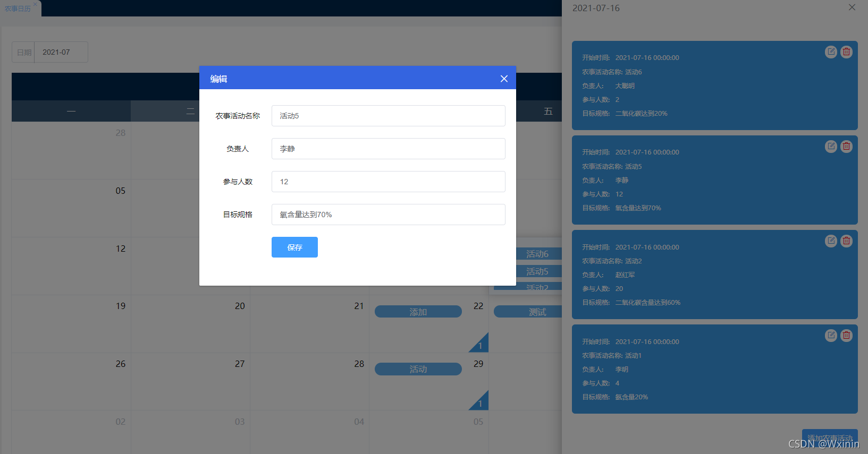This screenshot has width=868, height=454.
Task: Click the 保存 button
Action: tap(294, 247)
